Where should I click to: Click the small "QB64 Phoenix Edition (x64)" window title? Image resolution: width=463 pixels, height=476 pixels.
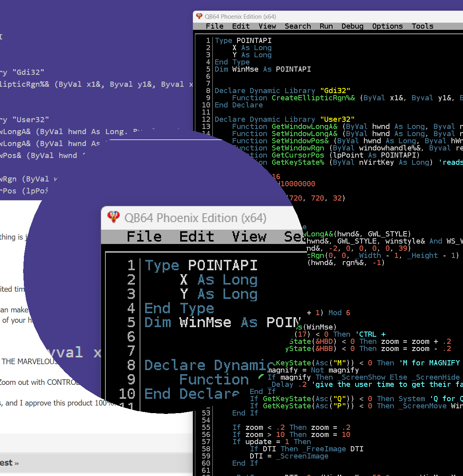(240, 17)
